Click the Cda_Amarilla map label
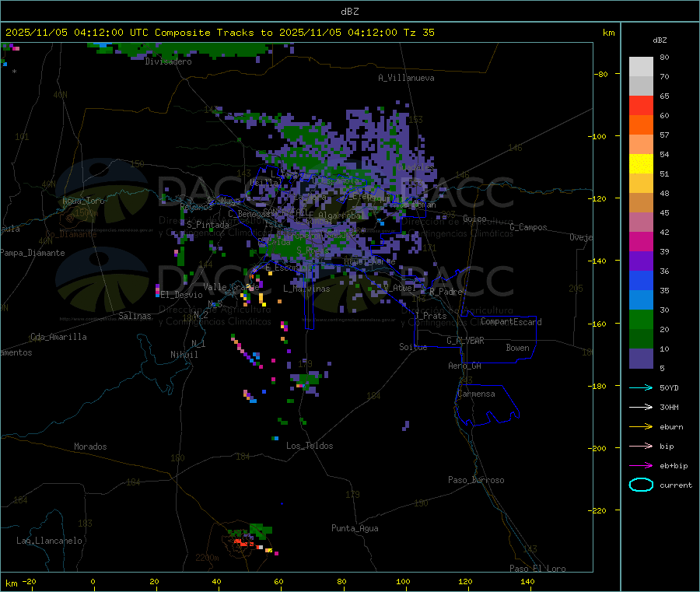The width and height of the screenshot is (700, 592). (x=58, y=337)
